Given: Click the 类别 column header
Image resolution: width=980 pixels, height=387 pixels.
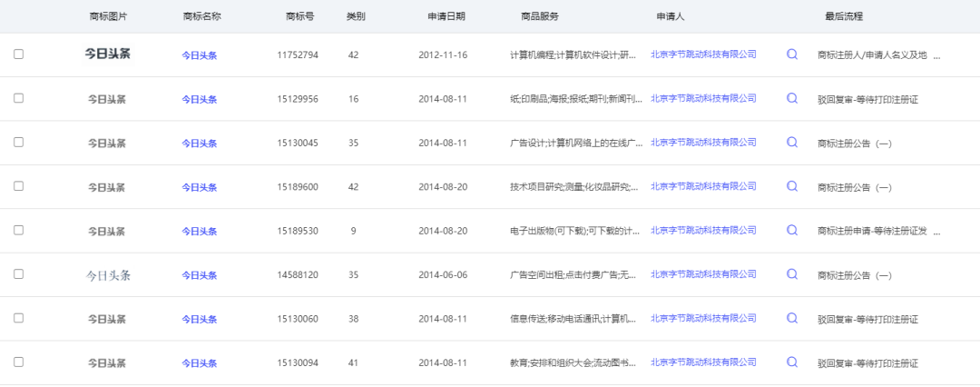Looking at the screenshot, I should 356,16.
